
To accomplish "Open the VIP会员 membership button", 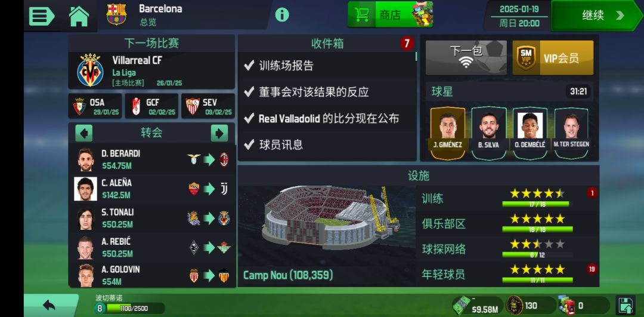I will point(553,57).
